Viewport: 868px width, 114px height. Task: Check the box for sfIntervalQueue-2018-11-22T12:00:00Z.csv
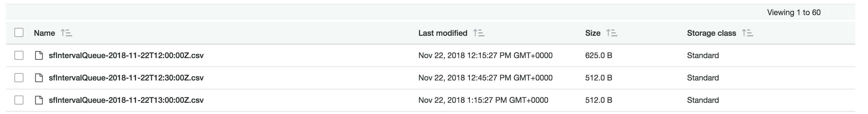click(19, 55)
